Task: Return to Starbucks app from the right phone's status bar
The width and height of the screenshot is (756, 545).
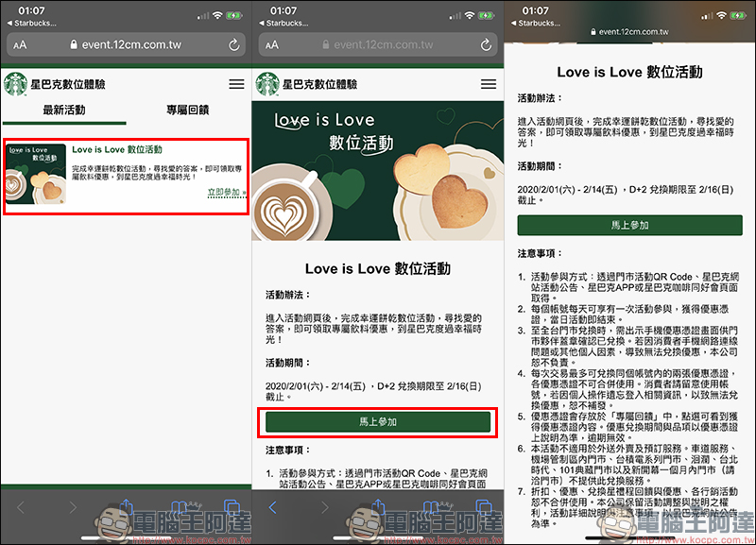Action: click(x=540, y=23)
